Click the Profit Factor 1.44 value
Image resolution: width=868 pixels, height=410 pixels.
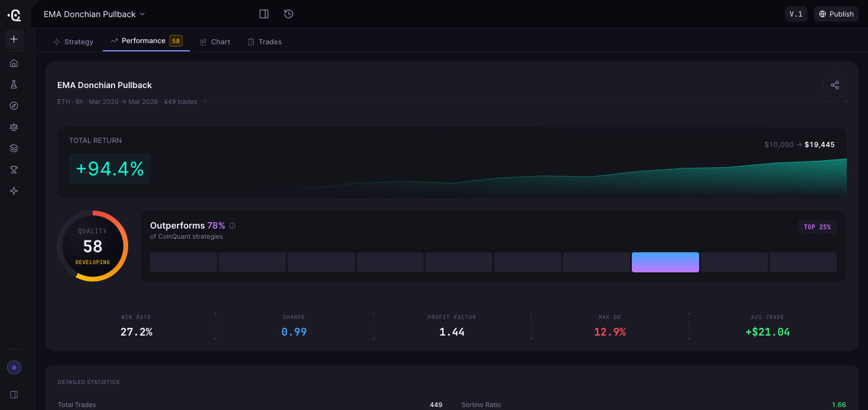[x=452, y=332]
